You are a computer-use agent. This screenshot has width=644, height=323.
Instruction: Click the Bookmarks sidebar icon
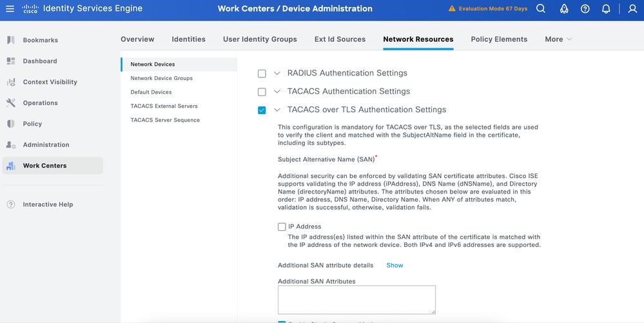click(x=11, y=40)
